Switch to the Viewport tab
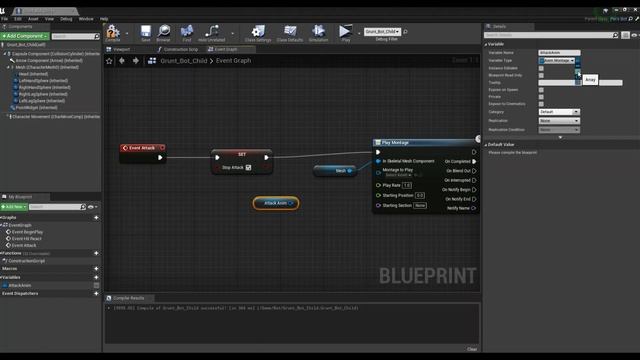 [x=121, y=49]
